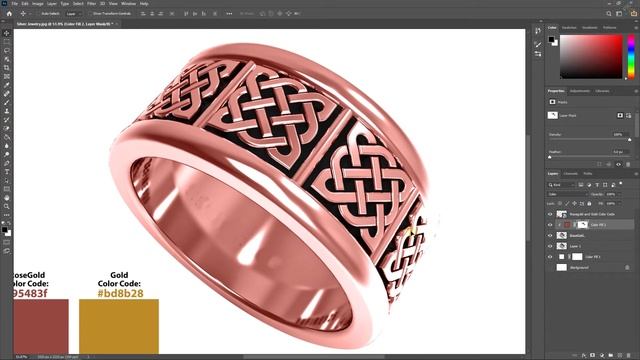Select the Move tool in the toolbox
This screenshot has height=360, width=640.
point(7,33)
